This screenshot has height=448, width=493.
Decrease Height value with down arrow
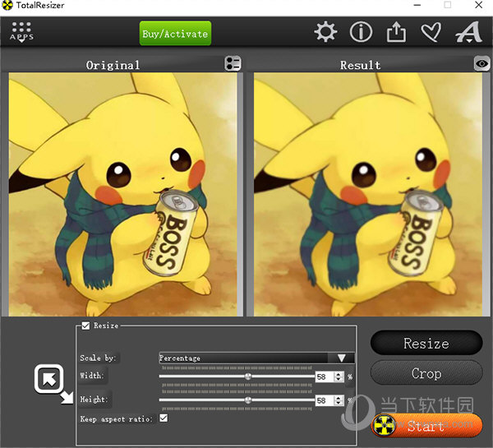pyautogui.click(x=339, y=403)
